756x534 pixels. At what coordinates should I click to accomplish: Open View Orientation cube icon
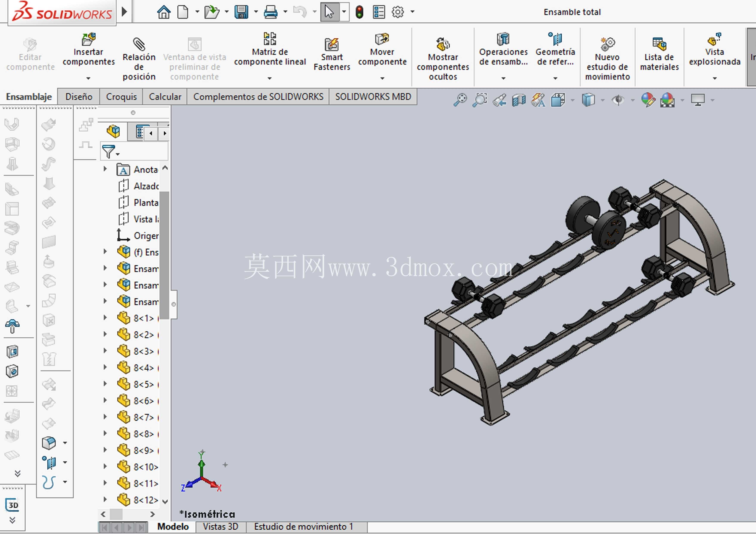[558, 100]
